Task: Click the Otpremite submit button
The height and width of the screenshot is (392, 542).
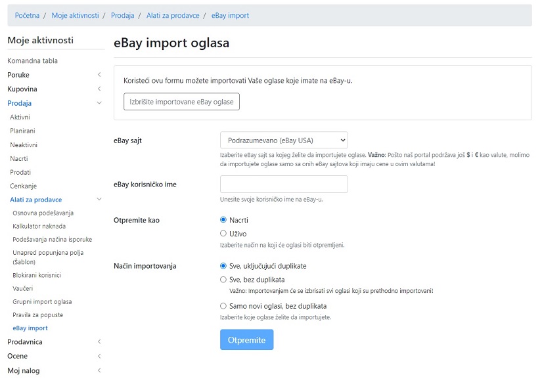Action: pyautogui.click(x=247, y=340)
